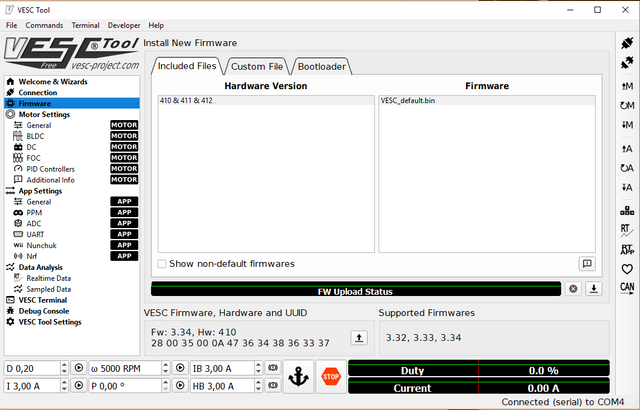Screen dimensions: 640x410
Task: Adjust the HB 3,00 A stepper arrows
Action: (258, 386)
